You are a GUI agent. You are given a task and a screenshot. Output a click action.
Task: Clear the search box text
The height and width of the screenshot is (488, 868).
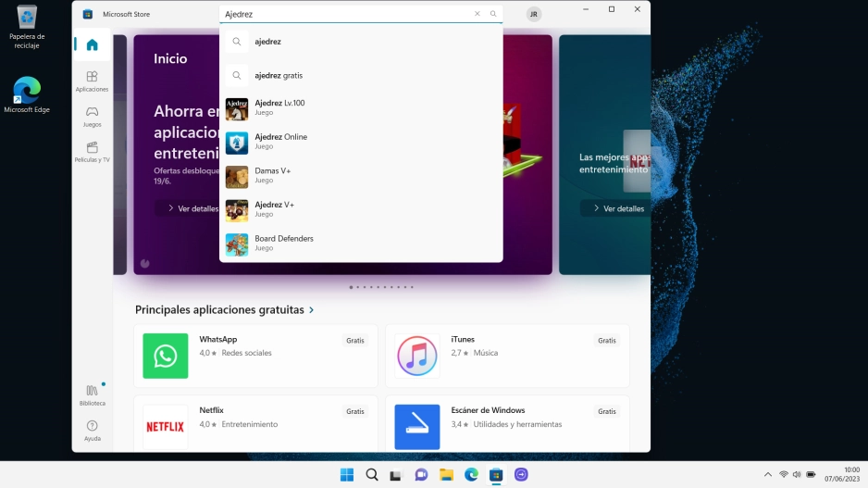point(477,14)
